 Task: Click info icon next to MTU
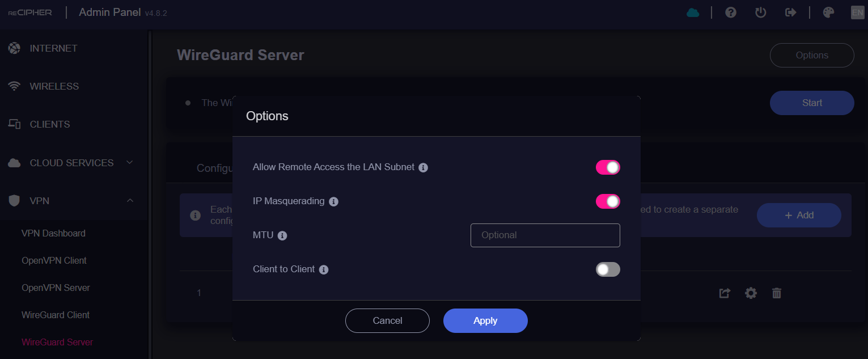pyautogui.click(x=282, y=236)
